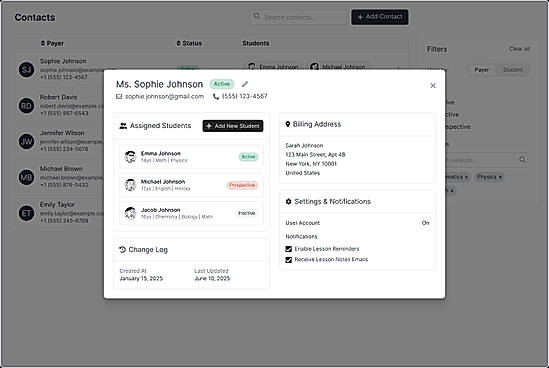Click the phone icon next to (555) 123-4567
Image resolution: width=549 pixels, height=368 pixels.
[216, 96]
